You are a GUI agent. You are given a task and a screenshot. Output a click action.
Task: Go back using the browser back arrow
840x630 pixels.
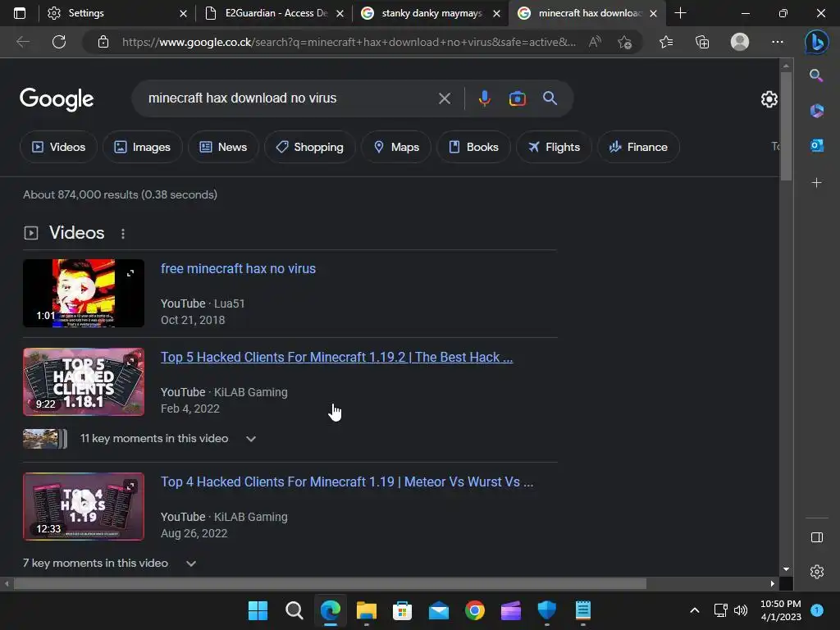coord(23,42)
